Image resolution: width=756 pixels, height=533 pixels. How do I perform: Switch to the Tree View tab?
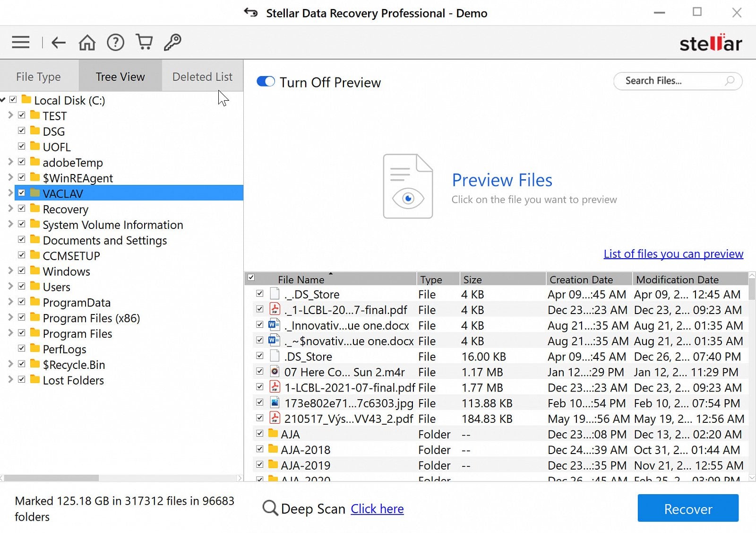point(120,76)
